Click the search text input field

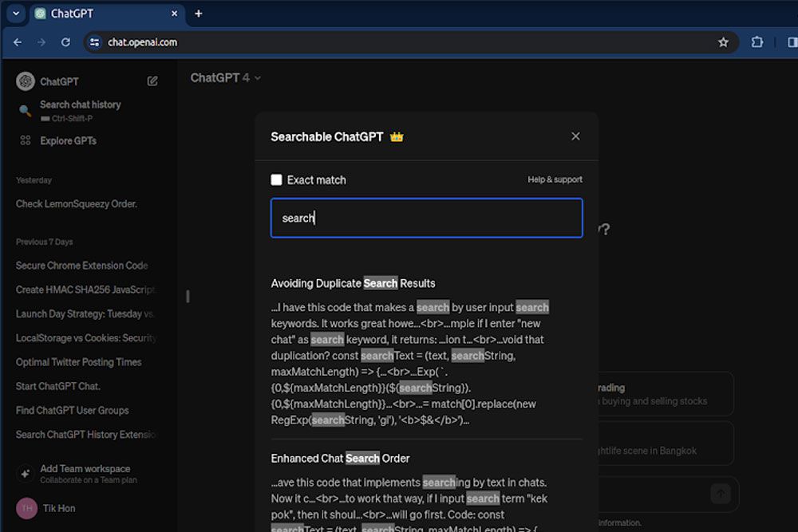426,218
